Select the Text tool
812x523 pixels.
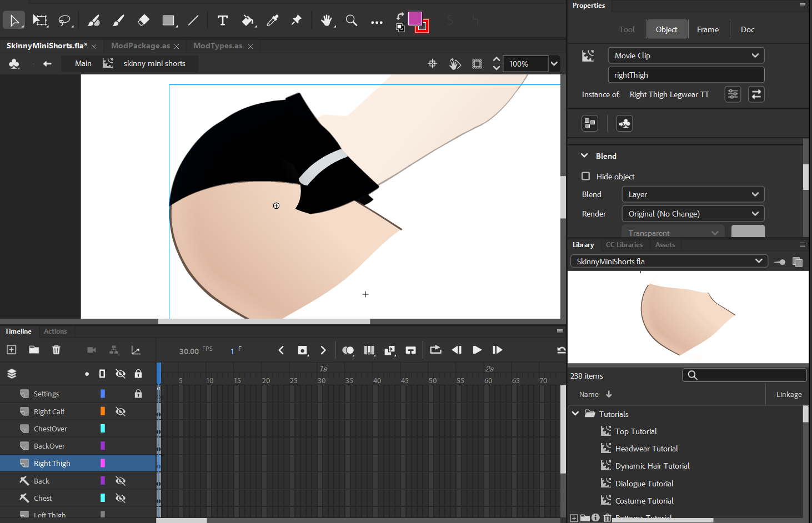pyautogui.click(x=222, y=21)
